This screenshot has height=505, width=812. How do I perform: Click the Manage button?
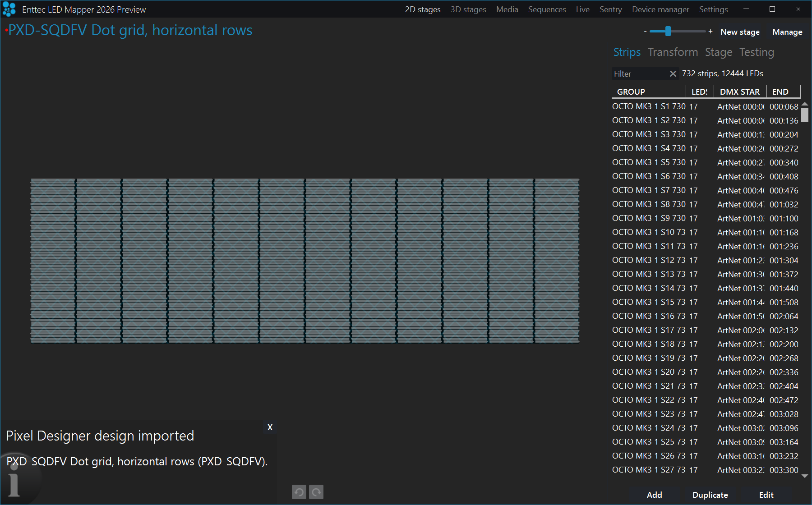pyautogui.click(x=787, y=32)
